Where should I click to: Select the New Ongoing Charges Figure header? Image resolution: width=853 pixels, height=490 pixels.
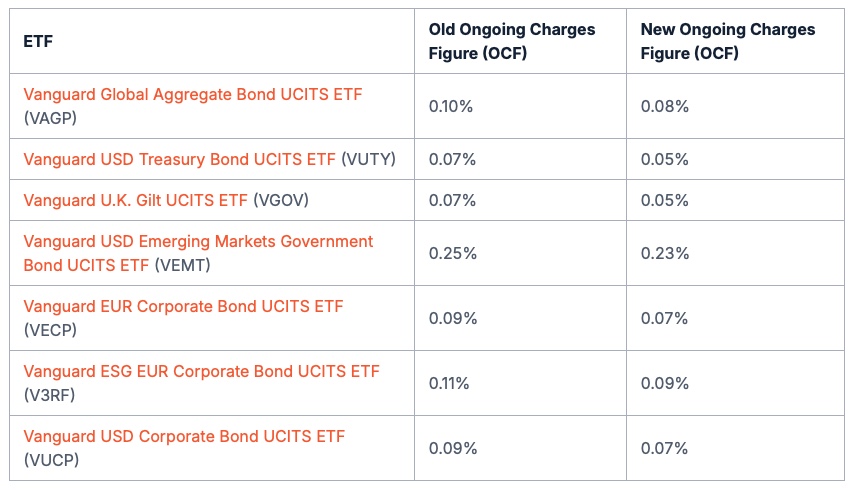click(727, 41)
